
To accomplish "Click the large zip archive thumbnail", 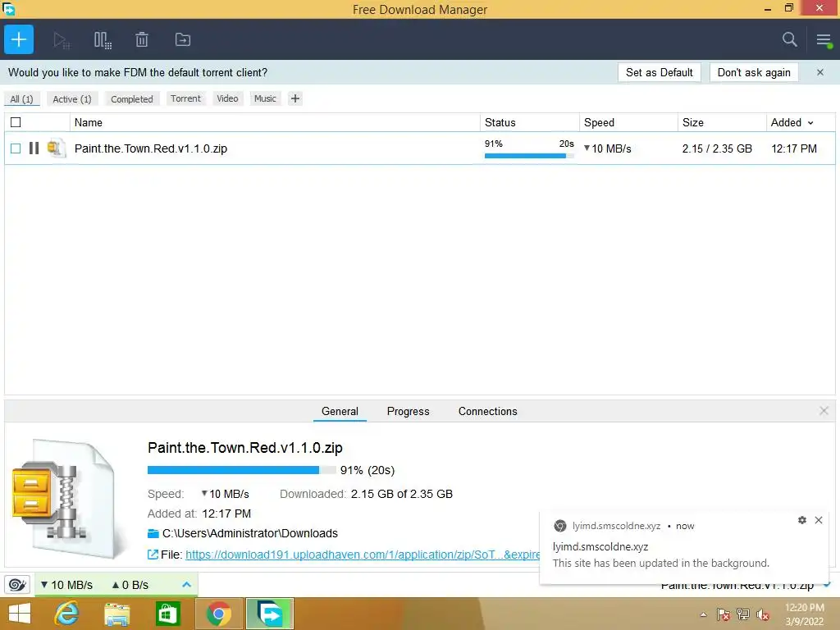I will (68, 500).
